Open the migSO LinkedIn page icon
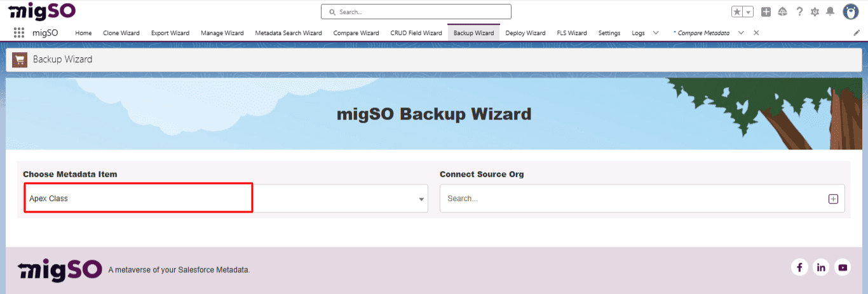 coord(821,267)
